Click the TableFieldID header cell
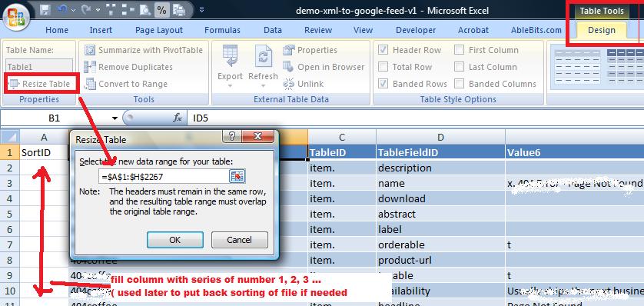The image size is (644, 306). coord(440,152)
